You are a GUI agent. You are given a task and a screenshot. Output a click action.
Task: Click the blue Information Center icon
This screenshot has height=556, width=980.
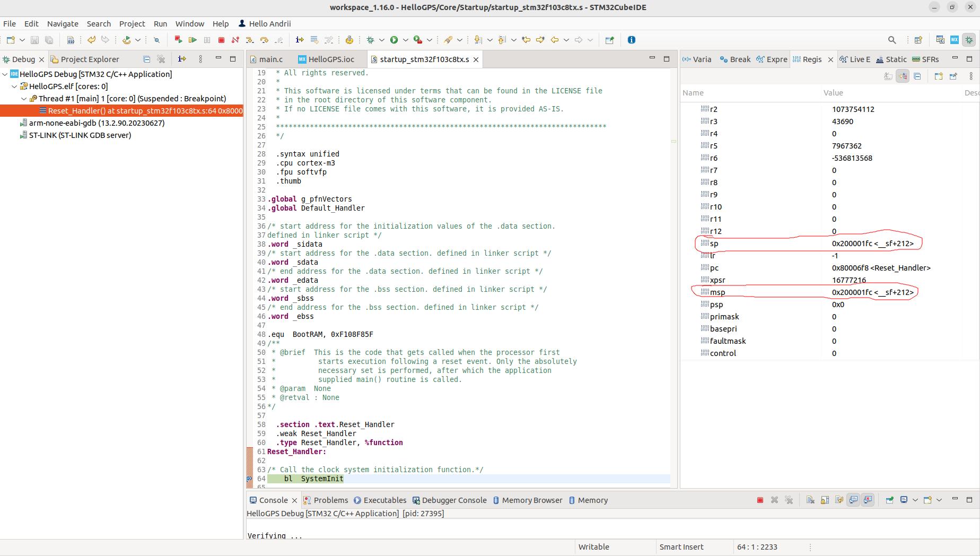[631, 40]
